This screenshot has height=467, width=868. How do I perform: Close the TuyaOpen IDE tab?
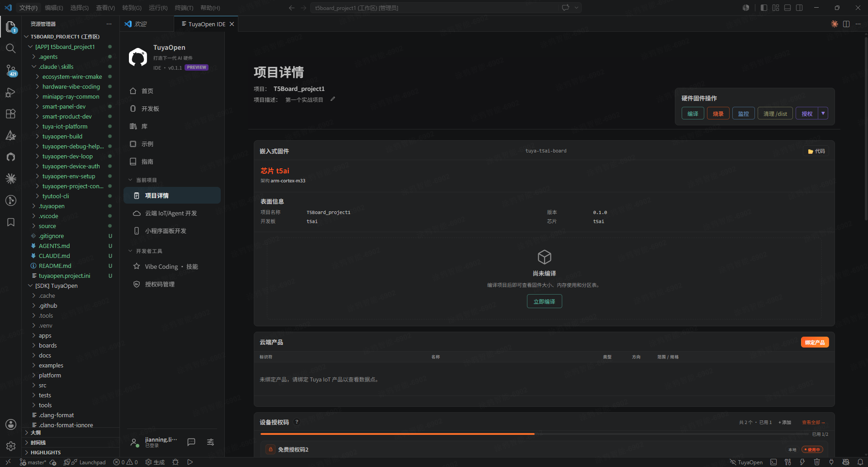click(232, 24)
